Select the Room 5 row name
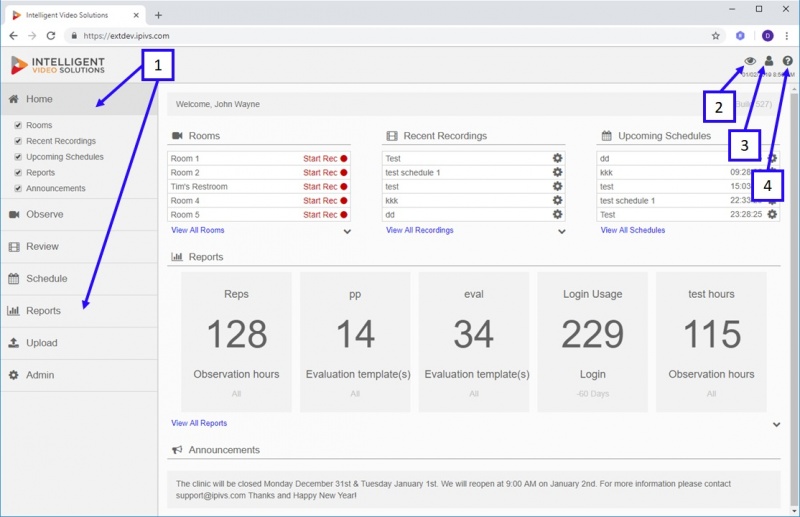The image size is (800, 517). [x=185, y=215]
